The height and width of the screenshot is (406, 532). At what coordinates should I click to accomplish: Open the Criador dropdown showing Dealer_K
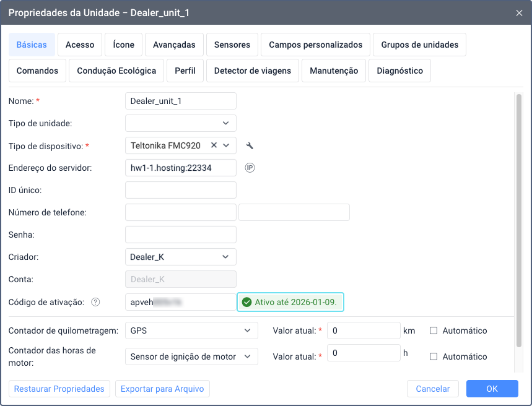pos(180,257)
